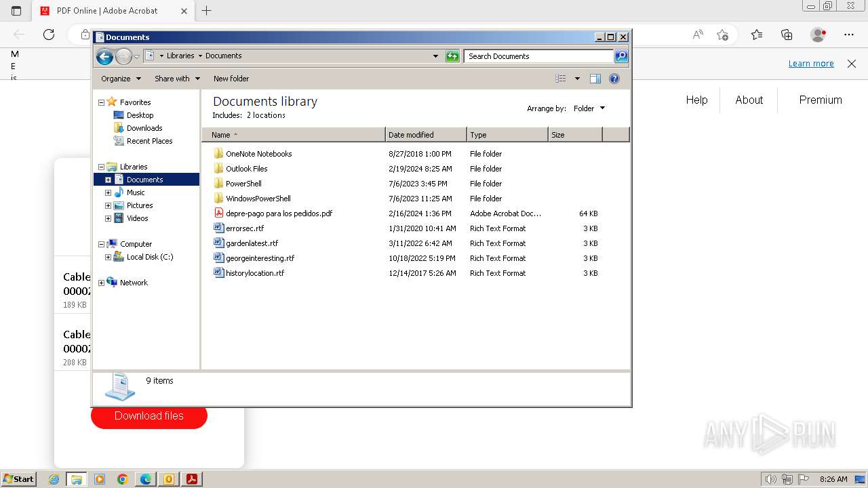
Task: Select Videos library in navigation pane
Action: (x=137, y=218)
